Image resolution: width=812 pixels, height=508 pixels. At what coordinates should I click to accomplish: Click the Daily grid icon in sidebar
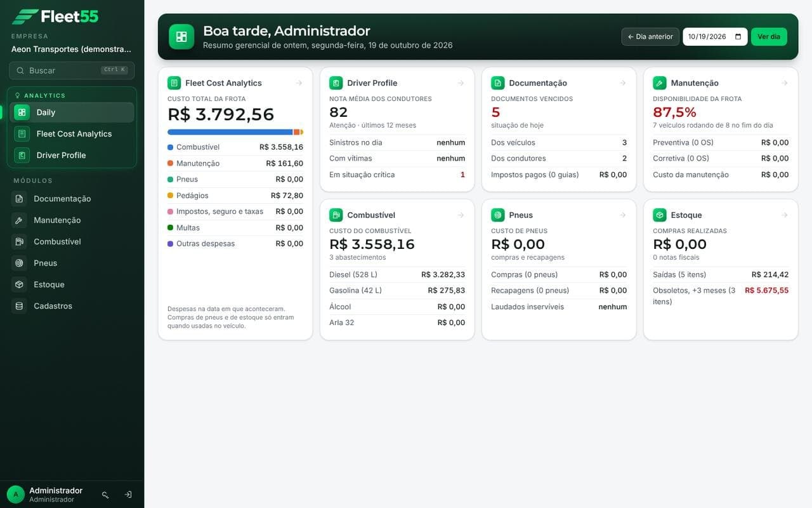pyautogui.click(x=22, y=112)
